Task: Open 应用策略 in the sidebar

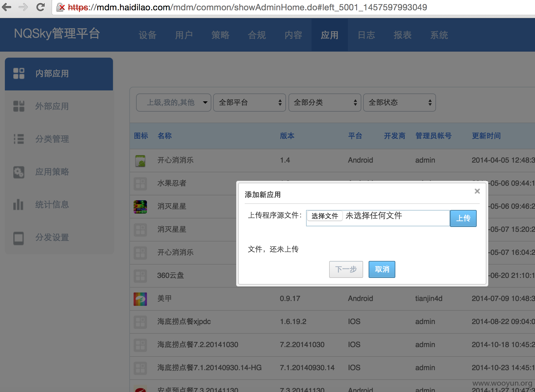Action: pyautogui.click(x=59, y=172)
